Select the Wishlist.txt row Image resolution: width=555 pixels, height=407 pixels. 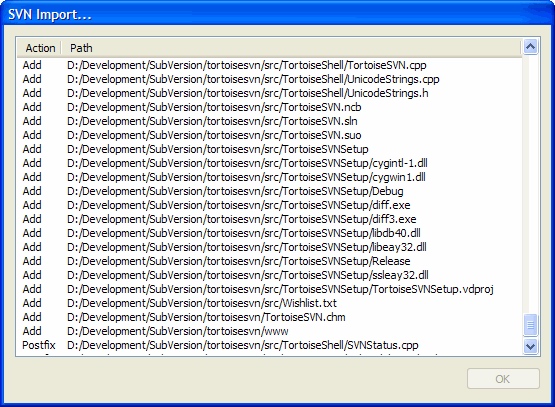tap(269, 303)
